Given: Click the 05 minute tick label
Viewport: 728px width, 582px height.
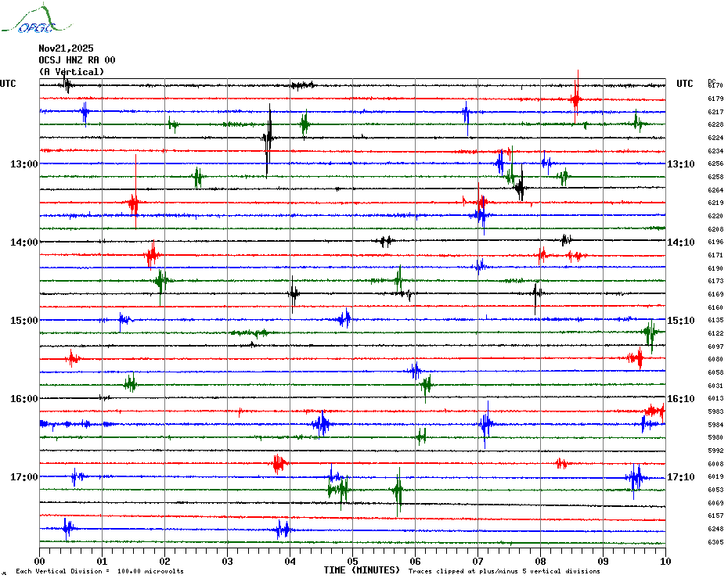Looking at the screenshot, I should click(352, 561).
